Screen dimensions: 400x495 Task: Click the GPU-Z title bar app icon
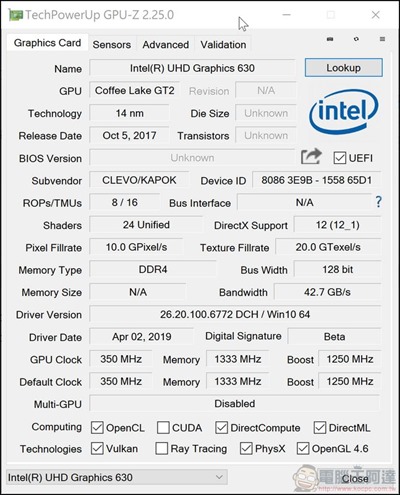coord(15,15)
